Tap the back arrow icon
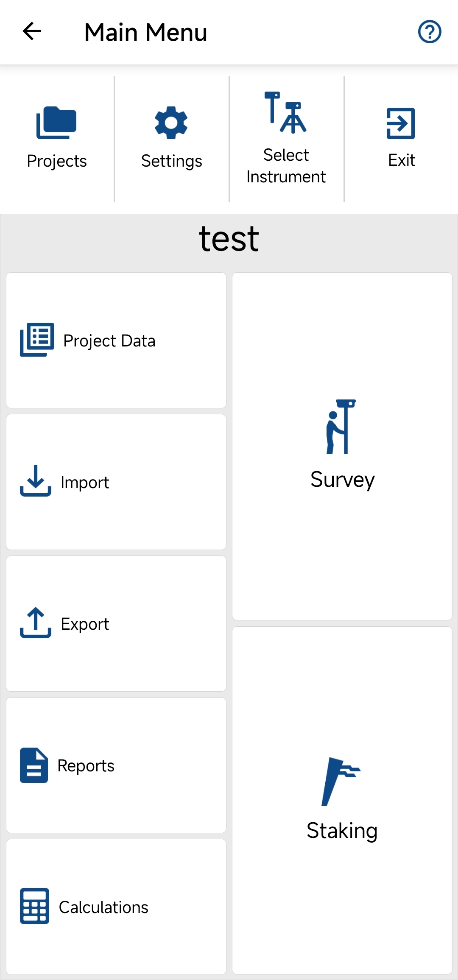This screenshot has height=980, width=458. (32, 31)
